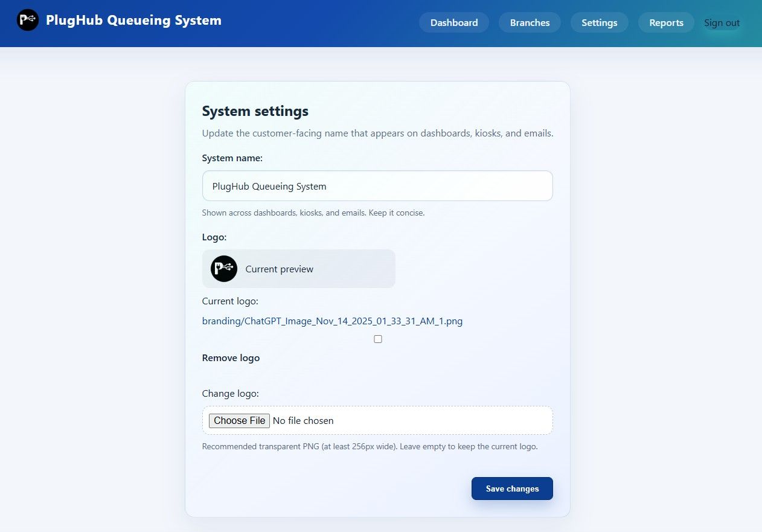Click the "Current preview" text
The image size is (762, 532).
click(x=279, y=269)
